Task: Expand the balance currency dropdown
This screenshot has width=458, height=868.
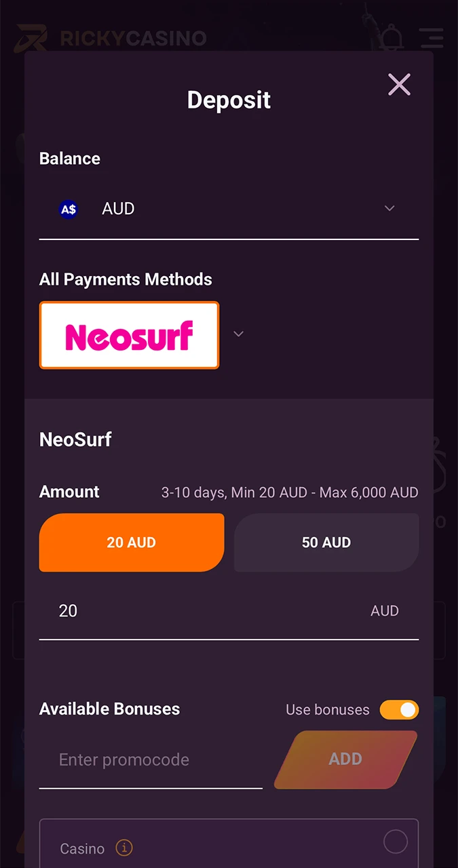Action: pos(389,208)
